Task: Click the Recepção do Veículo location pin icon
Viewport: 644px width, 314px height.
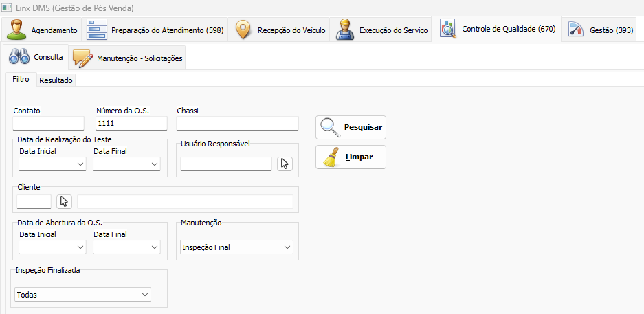Action: pyautogui.click(x=243, y=30)
